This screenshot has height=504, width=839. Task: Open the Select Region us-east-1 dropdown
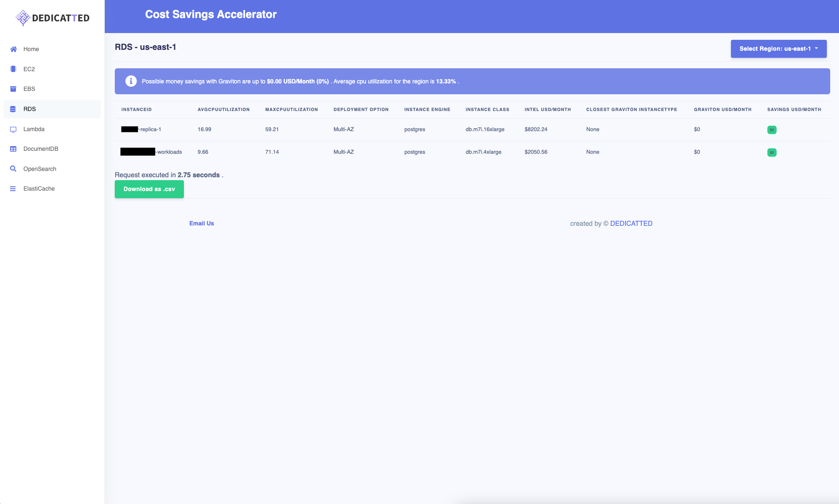779,49
